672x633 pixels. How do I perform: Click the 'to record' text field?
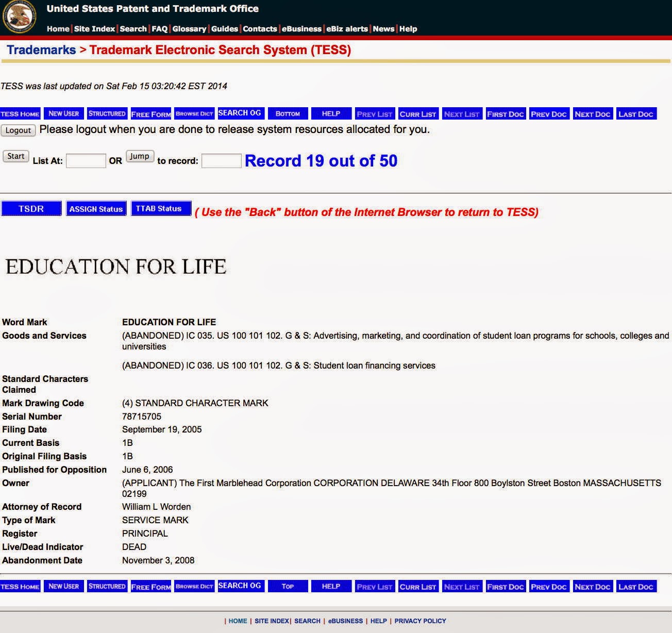(221, 161)
